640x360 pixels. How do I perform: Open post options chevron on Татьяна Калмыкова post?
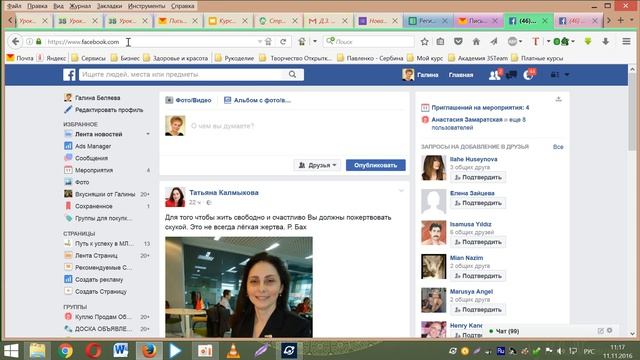[401, 191]
